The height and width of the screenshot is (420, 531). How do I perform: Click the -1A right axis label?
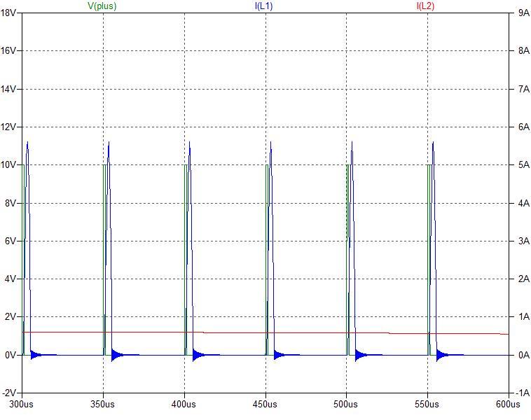pyautogui.click(x=523, y=393)
